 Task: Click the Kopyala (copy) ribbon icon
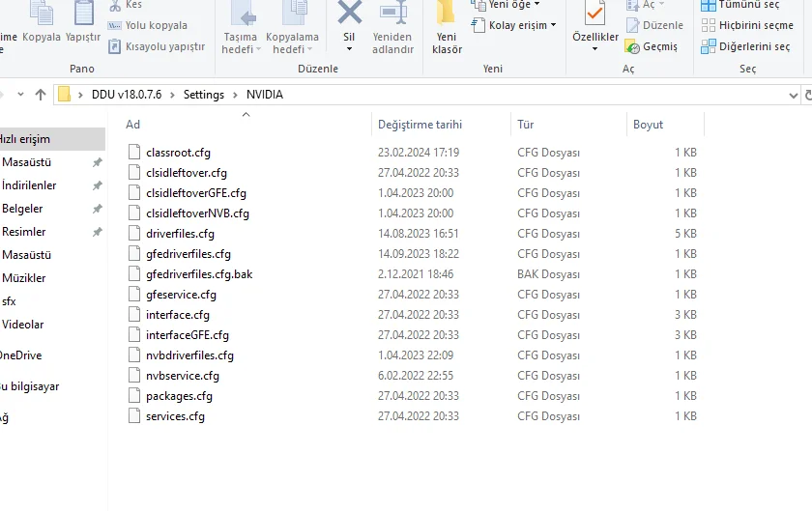pyautogui.click(x=42, y=13)
